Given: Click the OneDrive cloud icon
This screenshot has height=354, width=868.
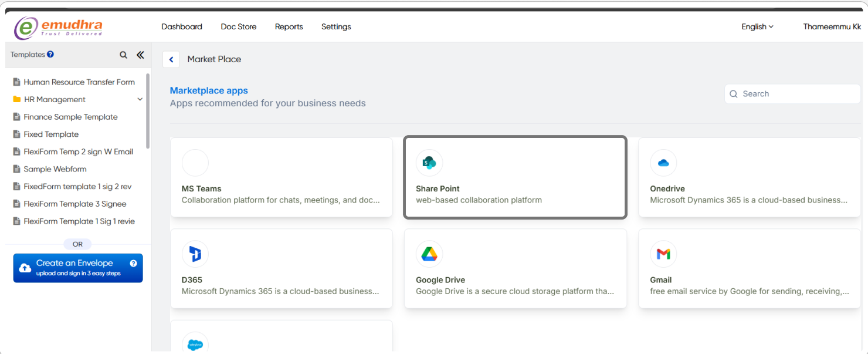Looking at the screenshot, I should pyautogui.click(x=663, y=163).
